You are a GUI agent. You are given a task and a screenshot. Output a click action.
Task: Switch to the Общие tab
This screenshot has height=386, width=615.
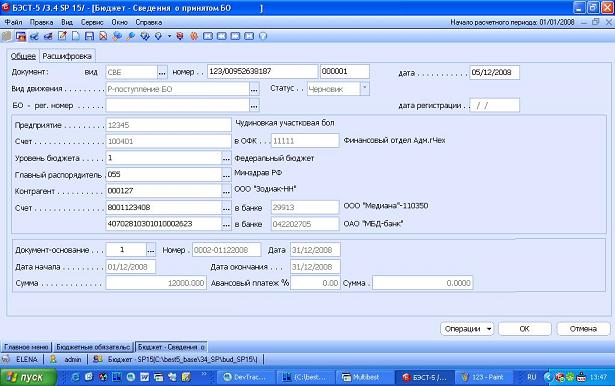tap(23, 56)
